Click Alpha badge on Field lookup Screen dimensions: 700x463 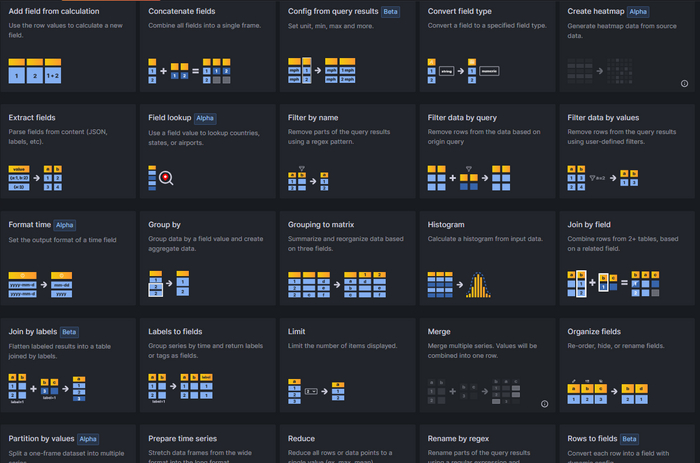click(x=205, y=118)
